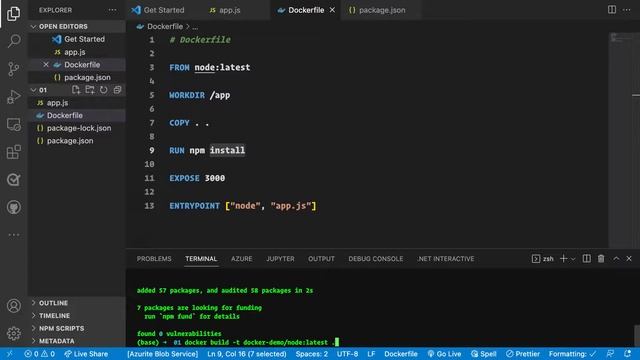
Task: Change indentation via Spaces: 2
Action: [x=311, y=353]
